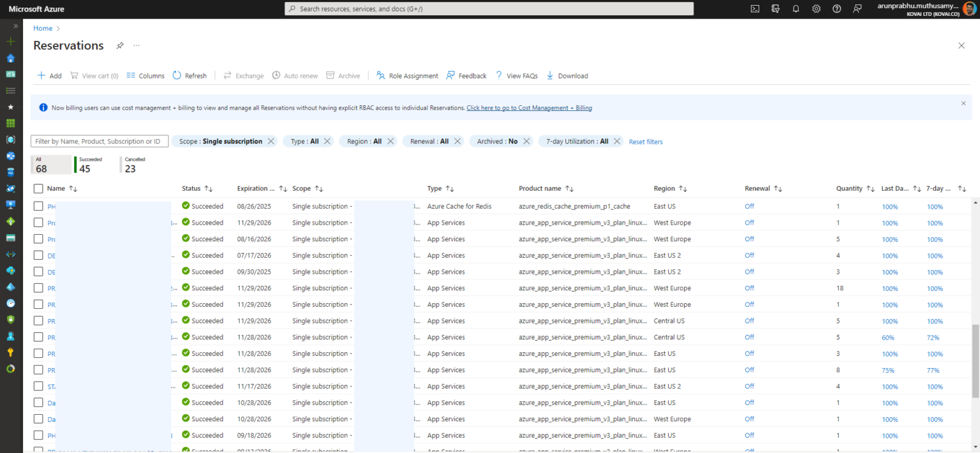Viewport: 980px width, 453px height.
Task: Select the Home house icon in the sidebar
Action: pyautogui.click(x=10, y=57)
